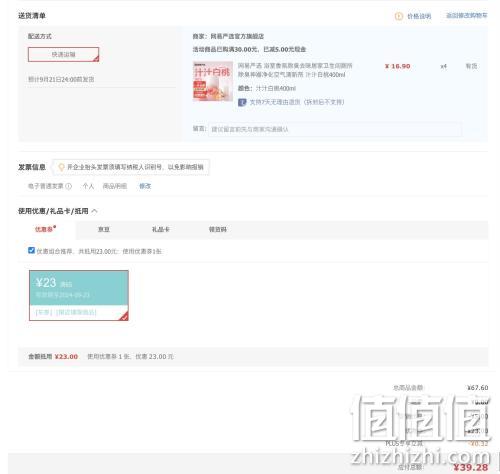Viewport: 500px width, 474px height.
Task: Click the 支持7天无理由退货 text
Action: tap(297, 102)
